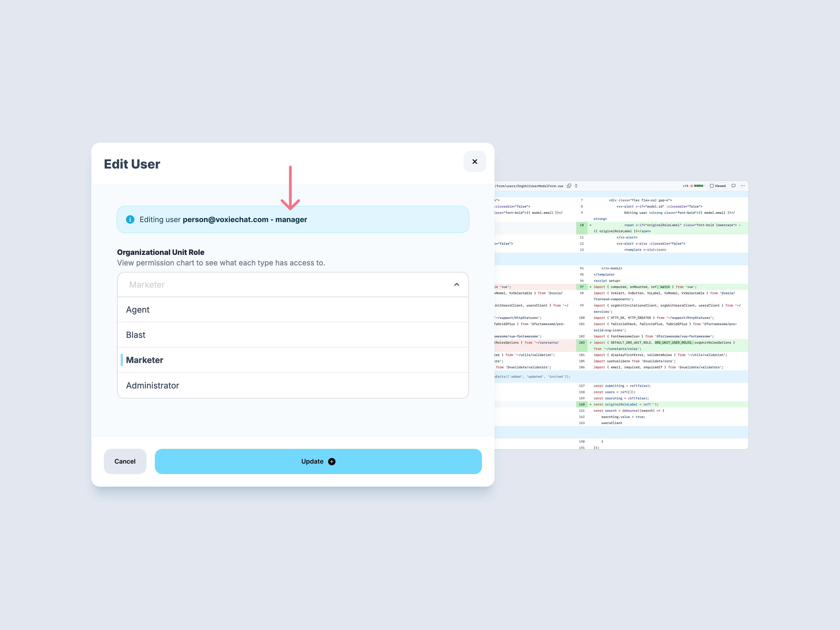Image resolution: width=840 pixels, height=630 pixels.
Task: Collapse the role dropdown using the chevron
Action: coord(456,285)
